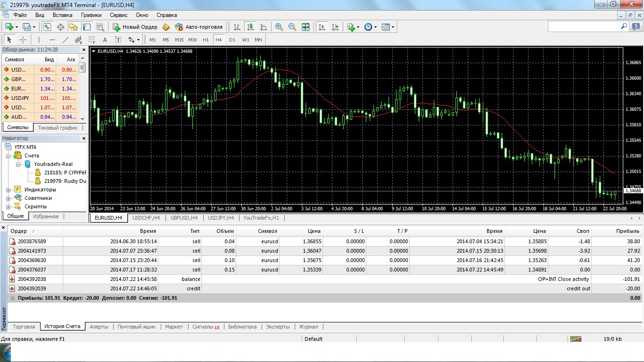
Task: Click the Новый Ордер (New Order) button
Action: point(135,27)
